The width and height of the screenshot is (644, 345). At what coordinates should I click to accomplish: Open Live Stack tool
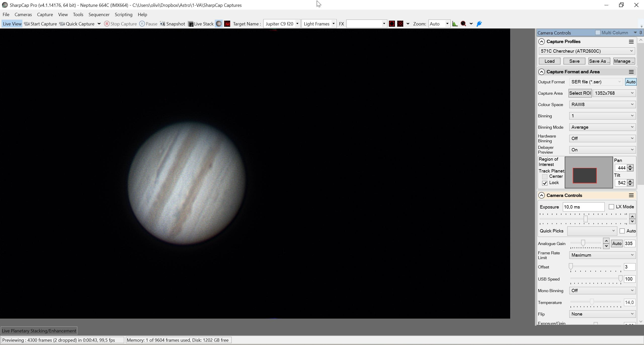pos(201,24)
